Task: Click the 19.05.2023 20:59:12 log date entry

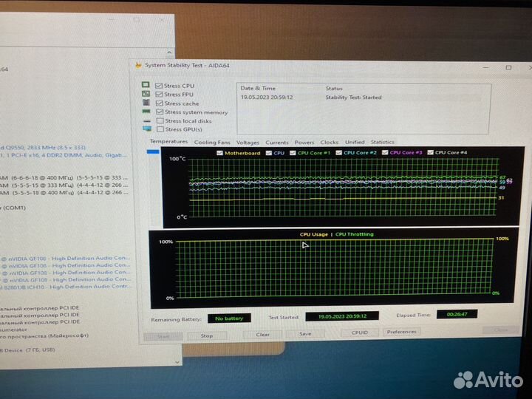Action: (267, 98)
